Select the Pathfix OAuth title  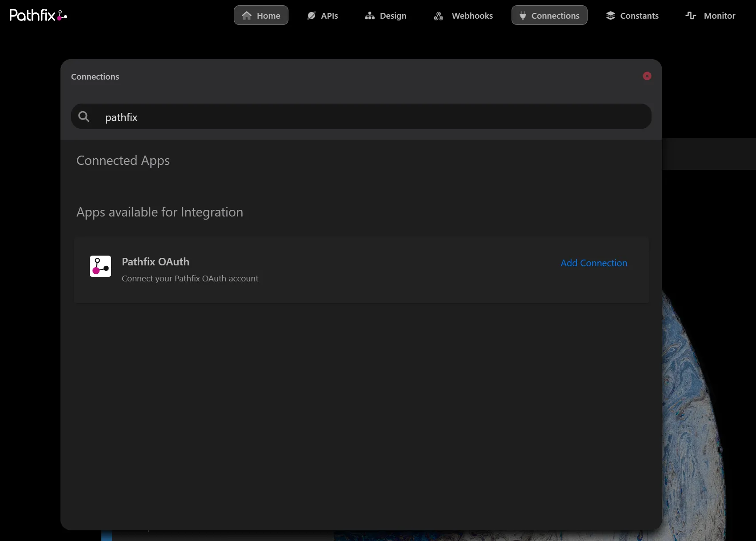tap(156, 262)
